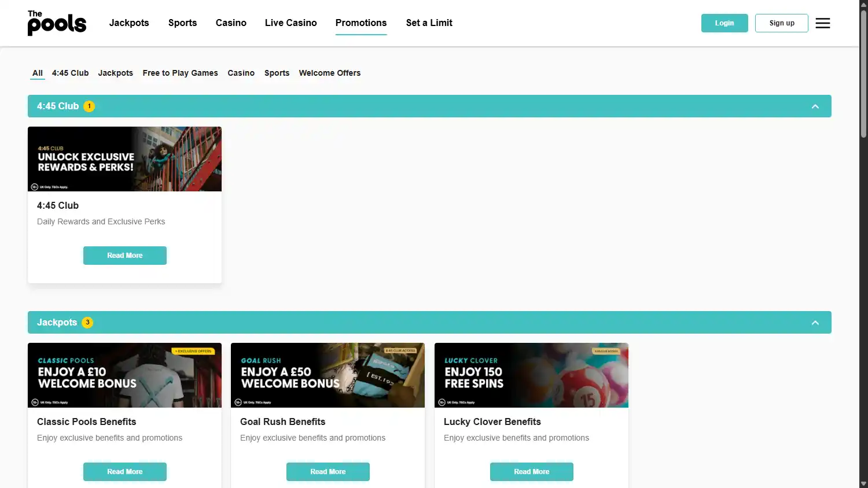Select the All filter tab

point(38,73)
